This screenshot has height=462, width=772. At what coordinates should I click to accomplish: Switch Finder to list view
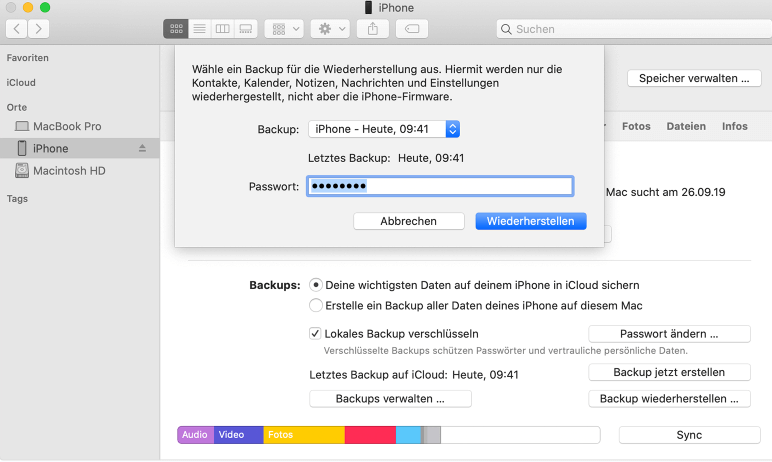[199, 29]
